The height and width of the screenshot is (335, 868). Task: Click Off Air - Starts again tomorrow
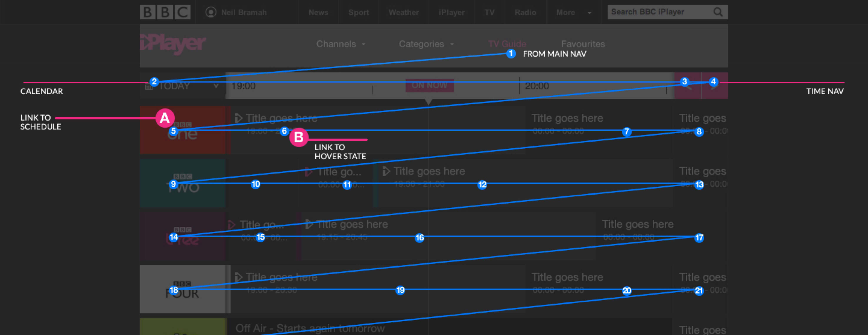coord(310,328)
